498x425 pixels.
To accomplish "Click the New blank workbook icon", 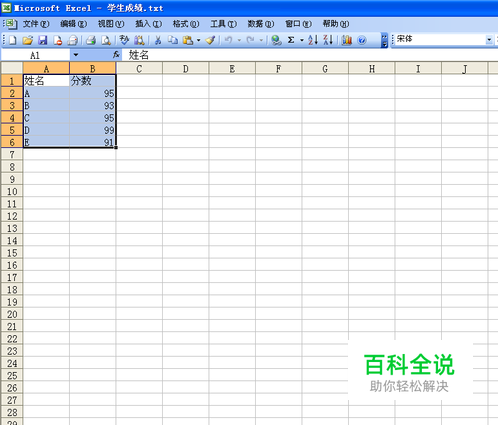I will (x=12, y=40).
